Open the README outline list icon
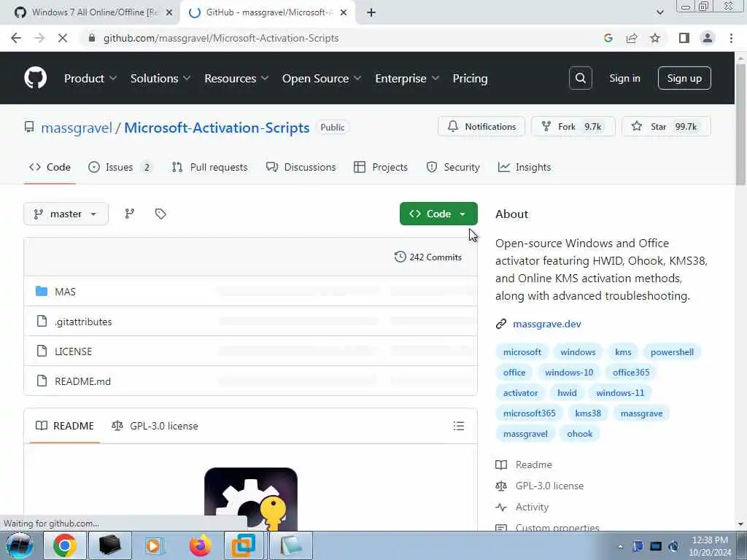Image resolution: width=747 pixels, height=560 pixels. click(x=458, y=426)
